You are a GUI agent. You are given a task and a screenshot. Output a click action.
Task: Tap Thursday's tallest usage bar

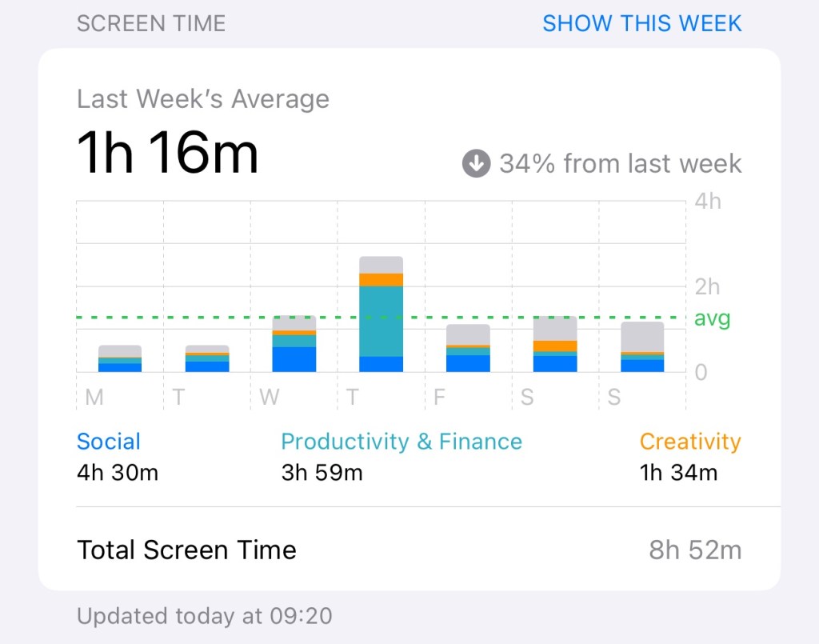click(381, 314)
